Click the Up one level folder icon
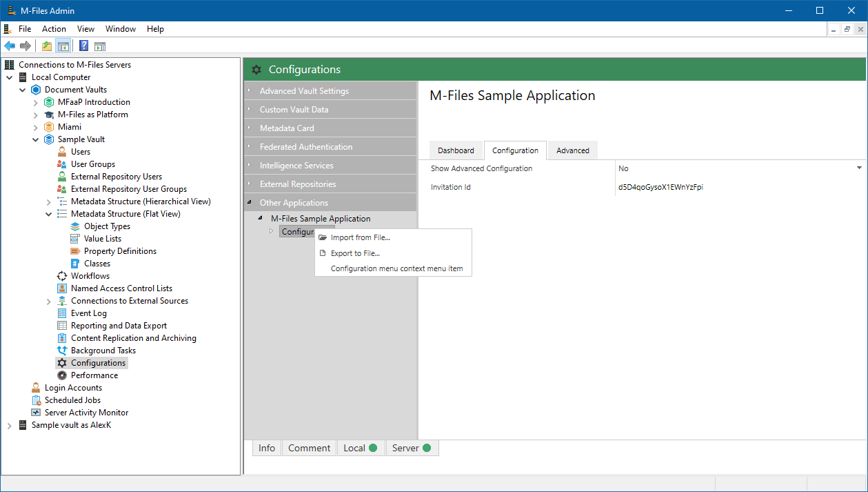 (x=47, y=46)
